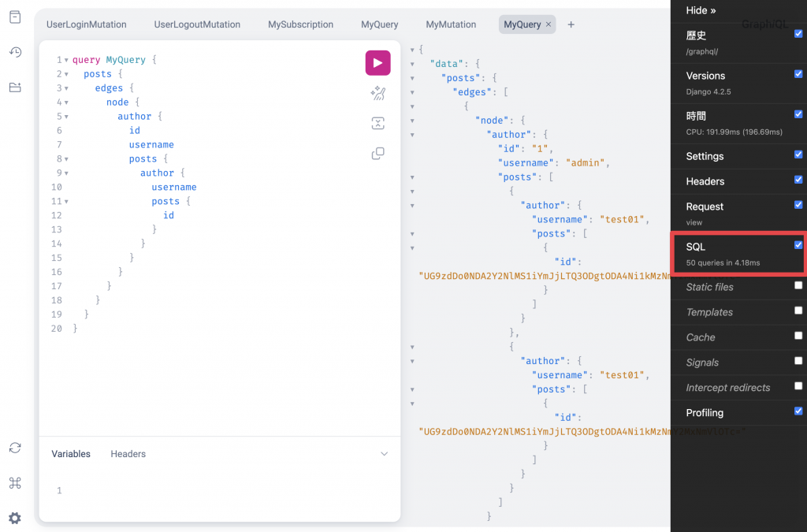Show the query history panel

coord(15,52)
